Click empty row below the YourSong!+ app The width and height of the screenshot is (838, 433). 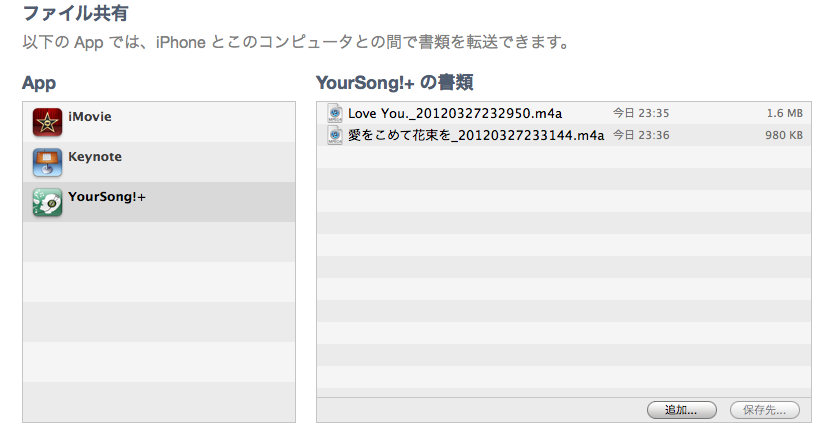(159, 242)
